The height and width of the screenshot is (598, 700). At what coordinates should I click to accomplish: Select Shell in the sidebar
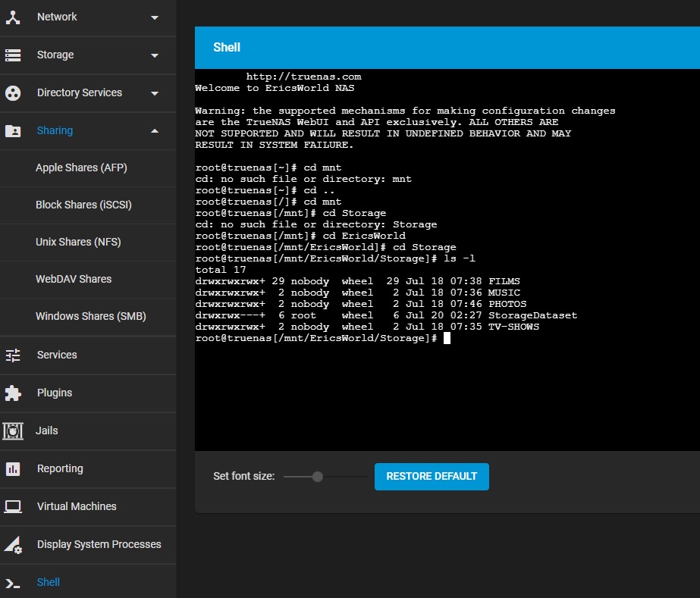coord(49,582)
